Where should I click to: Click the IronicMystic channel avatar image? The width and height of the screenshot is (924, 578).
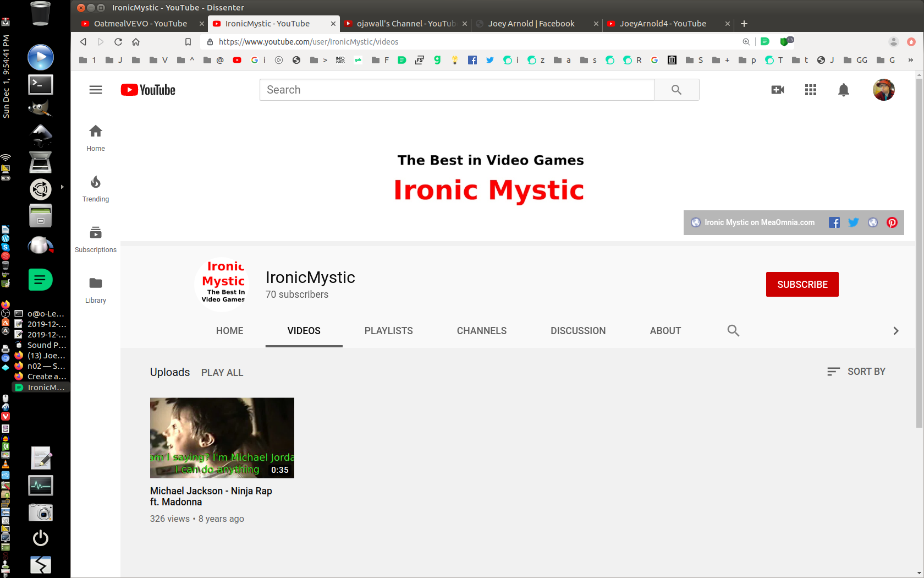tap(222, 284)
